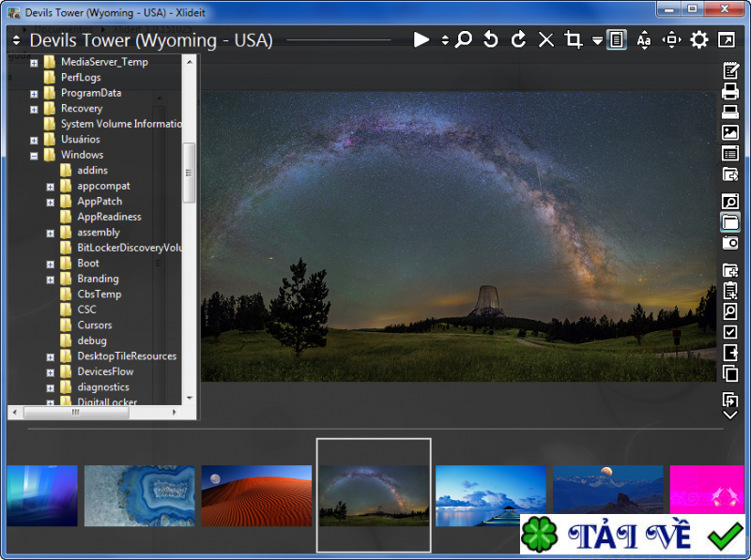Click the magnifier zoom icon in top toolbar
This screenshot has height=560, width=751.
tap(464, 39)
